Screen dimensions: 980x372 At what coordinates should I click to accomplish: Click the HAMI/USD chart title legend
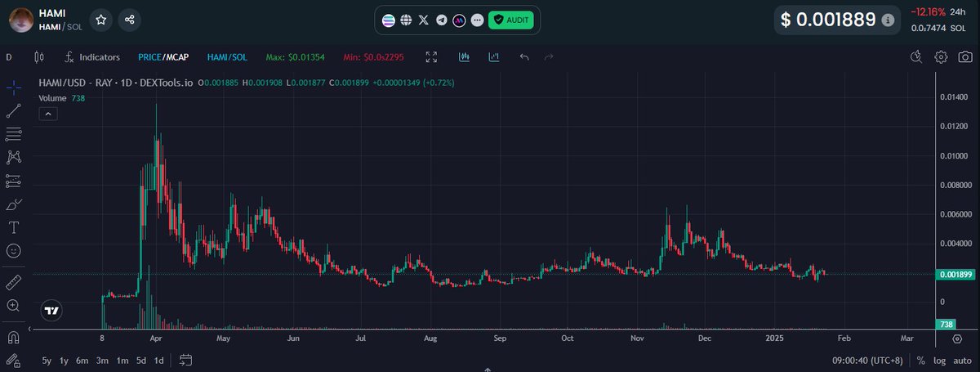pos(116,83)
